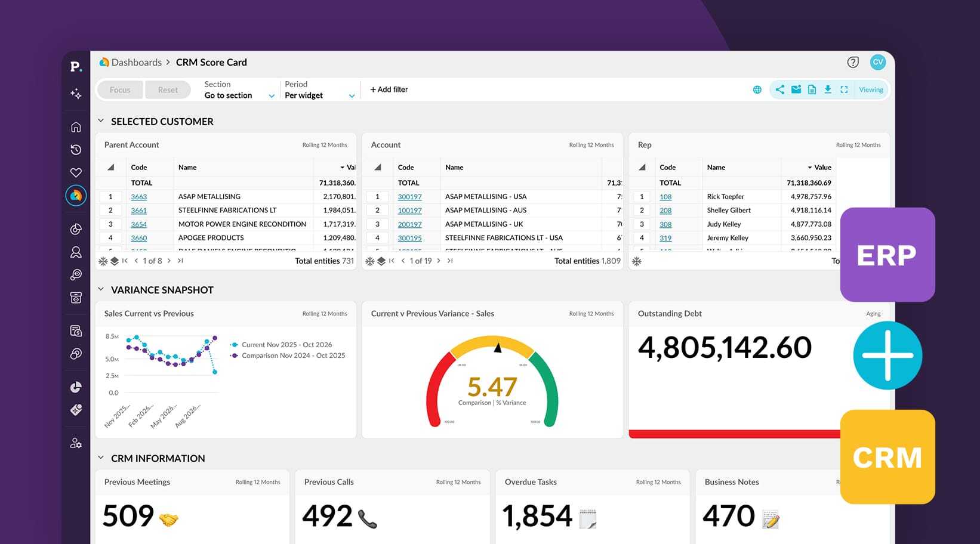This screenshot has height=544, width=980.
Task: Click the 5.47 variance gauge value
Action: tap(492, 387)
